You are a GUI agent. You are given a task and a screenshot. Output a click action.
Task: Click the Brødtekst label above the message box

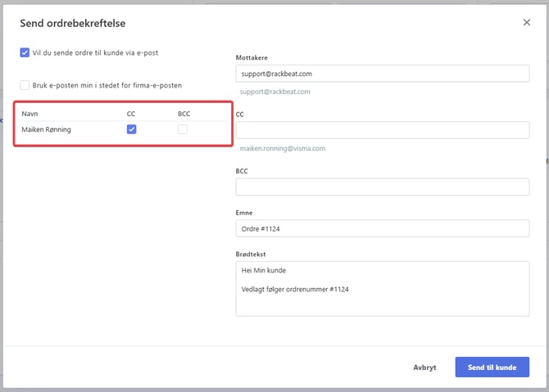click(251, 255)
